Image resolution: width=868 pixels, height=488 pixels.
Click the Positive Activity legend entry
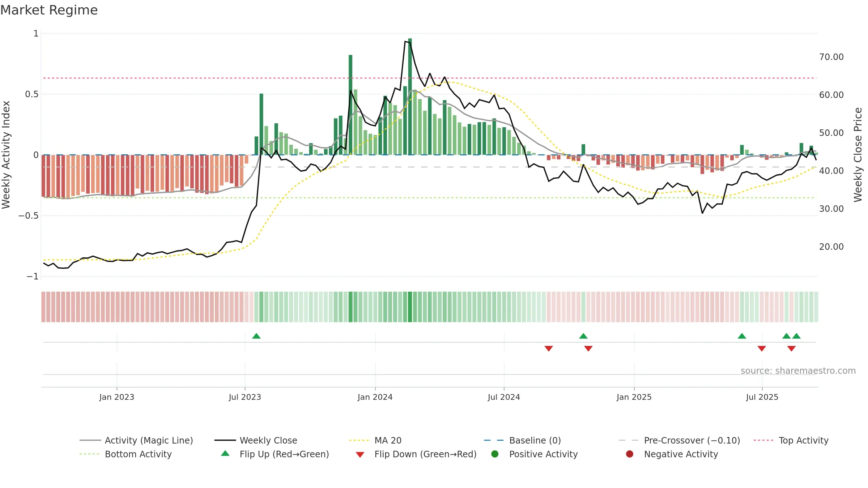tap(534, 454)
